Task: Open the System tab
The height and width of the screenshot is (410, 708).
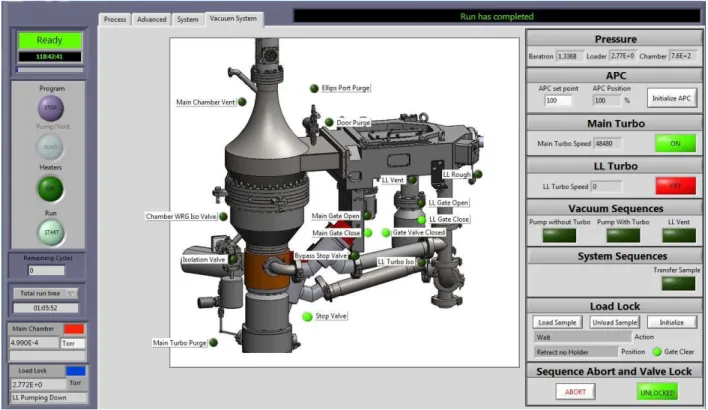Action: click(x=187, y=19)
